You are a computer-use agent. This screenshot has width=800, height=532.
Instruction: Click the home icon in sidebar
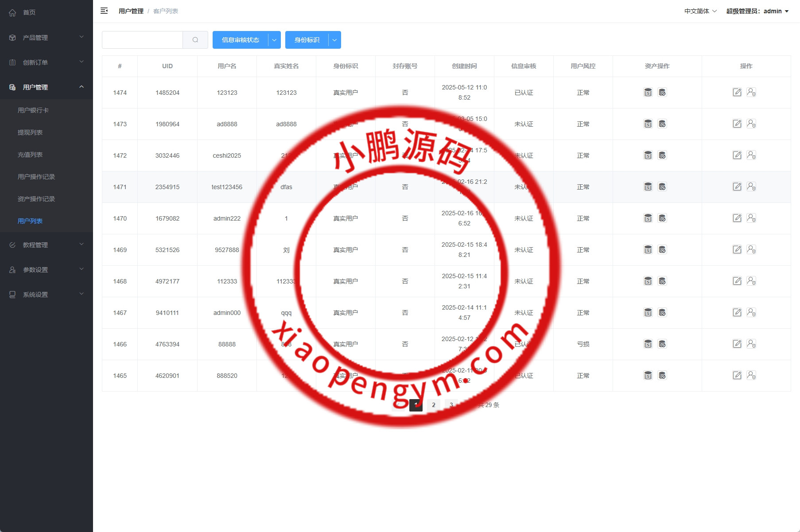click(x=12, y=13)
